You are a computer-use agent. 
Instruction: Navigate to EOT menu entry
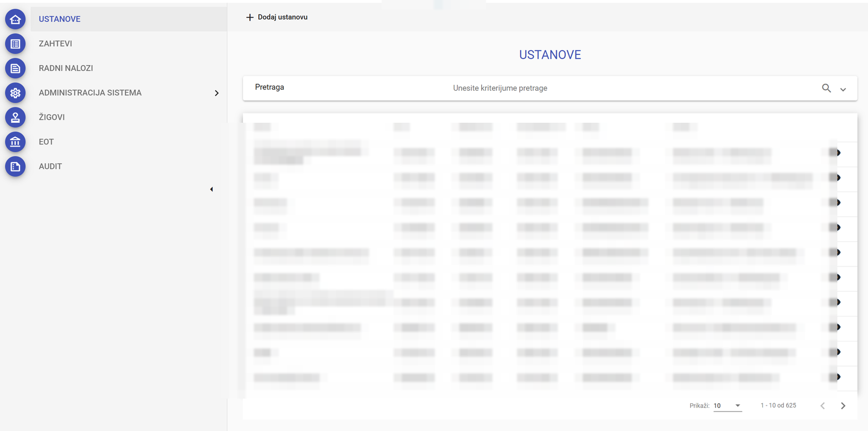129,142
